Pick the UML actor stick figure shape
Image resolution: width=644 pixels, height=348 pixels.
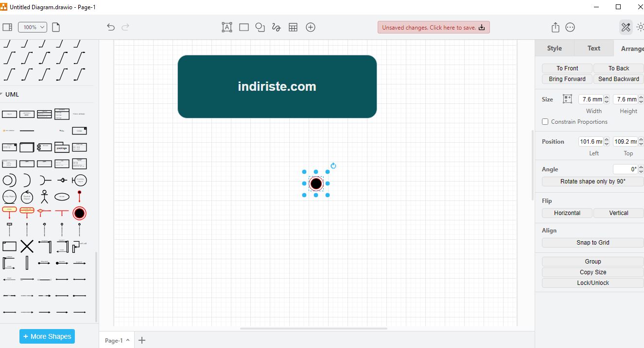(x=44, y=197)
